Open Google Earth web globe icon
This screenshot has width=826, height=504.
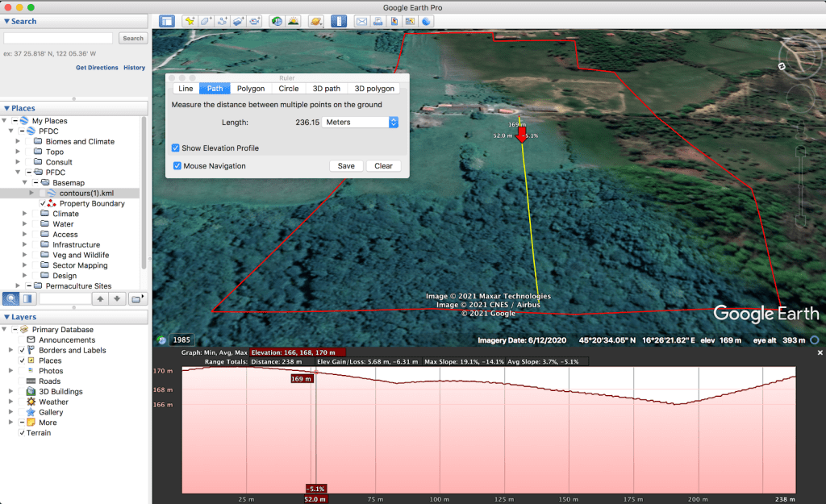pos(426,21)
